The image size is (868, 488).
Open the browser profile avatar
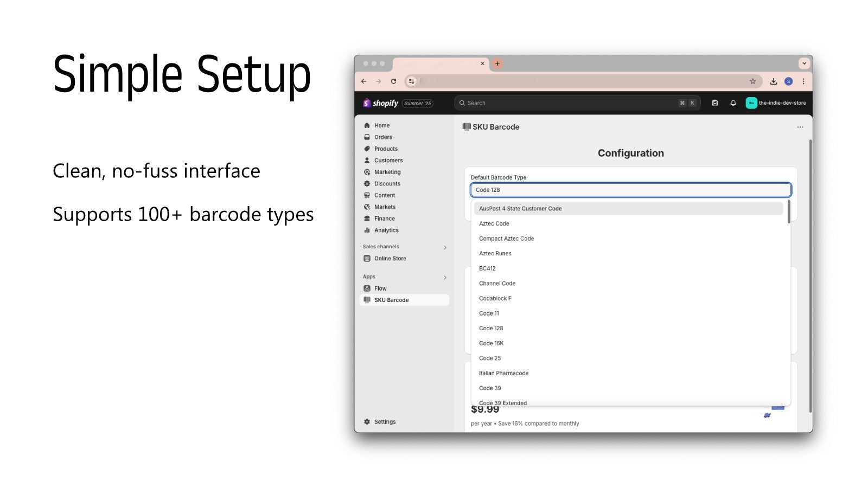coord(789,81)
